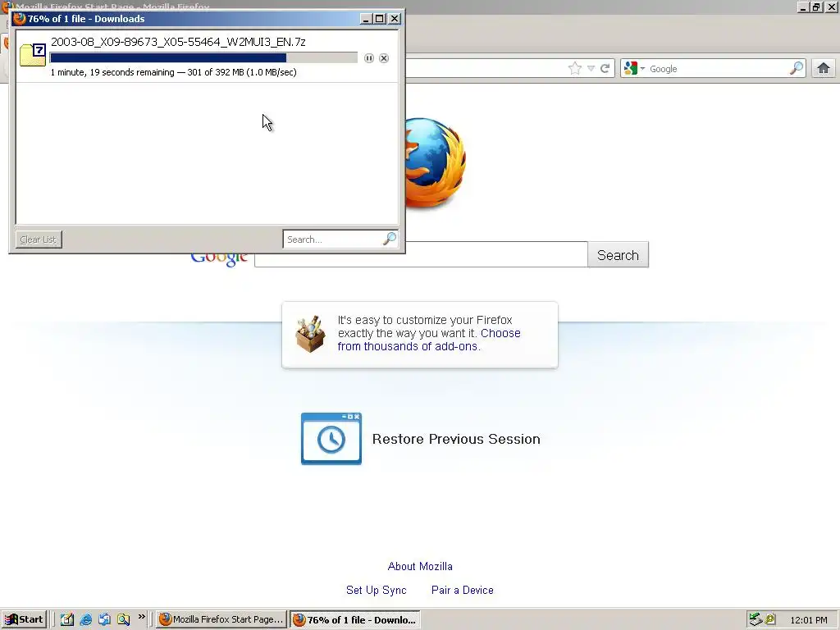Click the add-ons toolbox icon
Image resolution: width=840 pixels, height=630 pixels.
[x=310, y=334]
